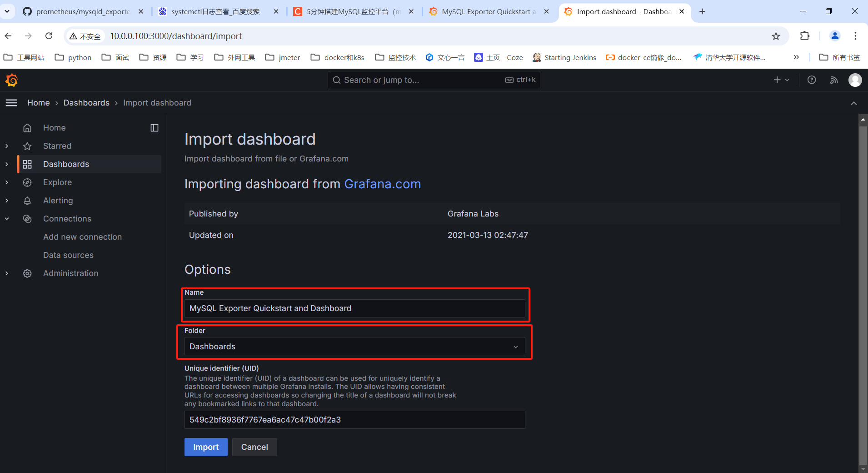
Task: Open the browser extensions icon
Action: [x=805, y=36]
